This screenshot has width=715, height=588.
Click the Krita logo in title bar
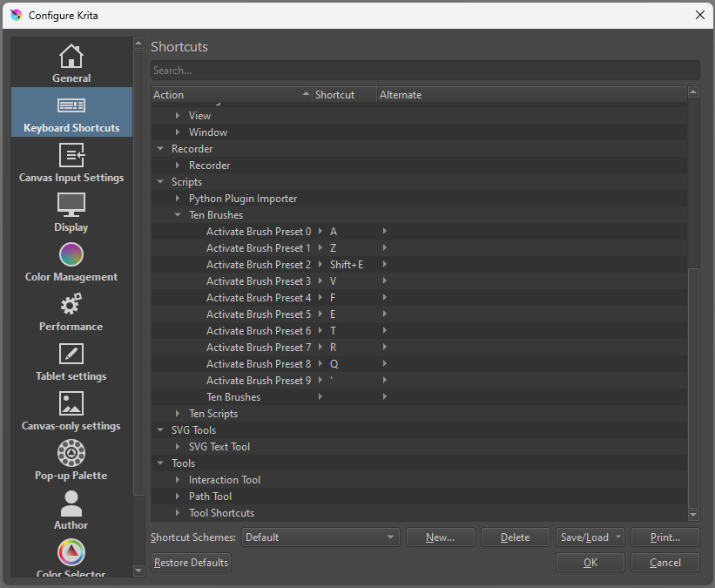16,15
